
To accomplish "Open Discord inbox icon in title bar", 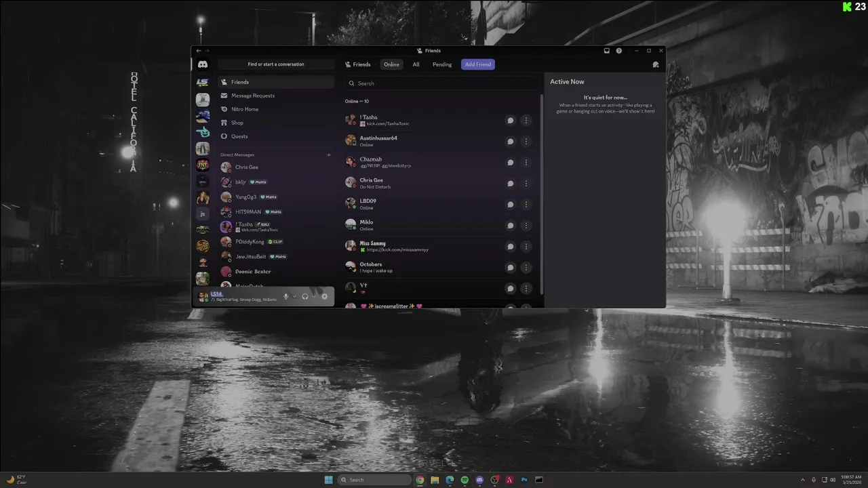I will tap(607, 51).
